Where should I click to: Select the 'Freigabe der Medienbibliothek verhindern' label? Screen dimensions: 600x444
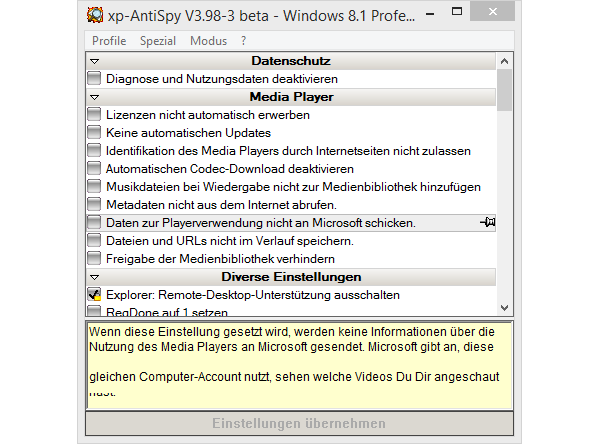220,259
